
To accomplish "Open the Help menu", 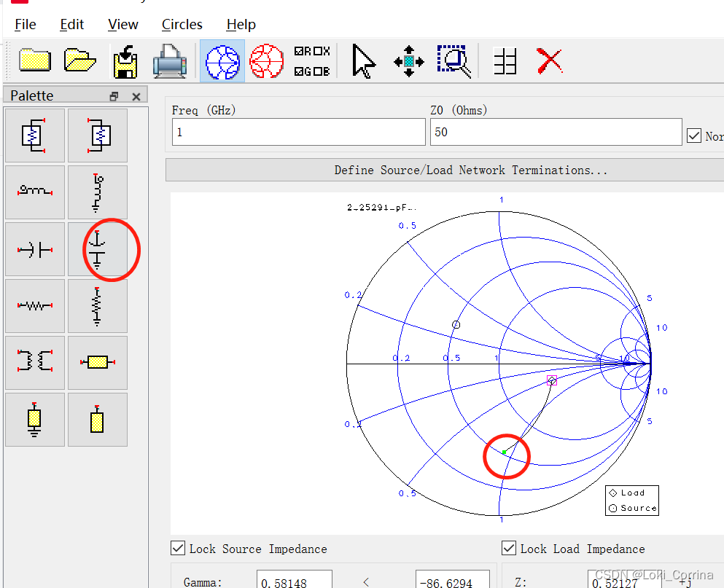I will [x=241, y=24].
